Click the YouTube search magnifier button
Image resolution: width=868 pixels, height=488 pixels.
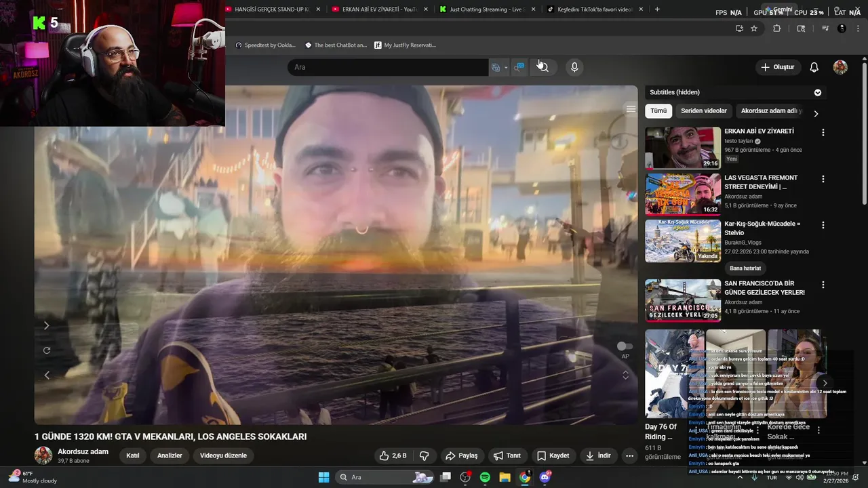(x=542, y=67)
